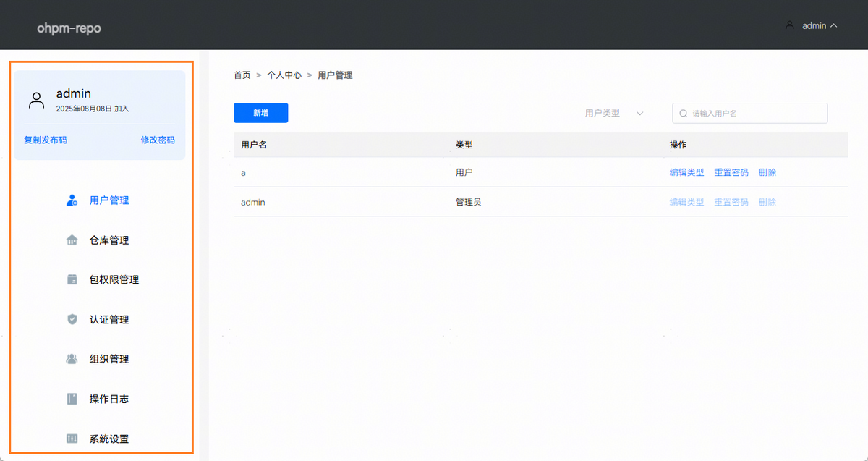Expand the admin account menu
The image size is (868, 461).
click(812, 25)
